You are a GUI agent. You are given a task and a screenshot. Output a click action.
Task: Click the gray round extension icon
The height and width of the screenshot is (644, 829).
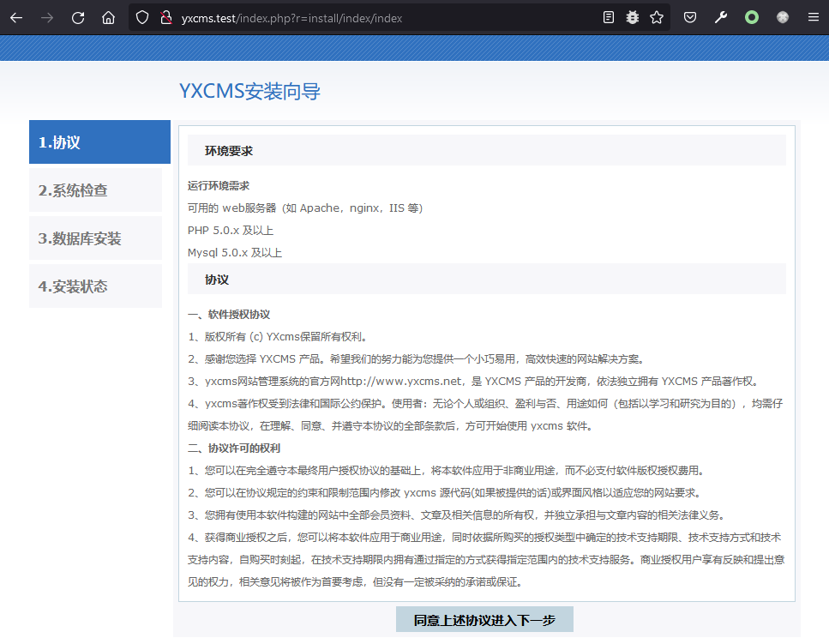(783, 17)
